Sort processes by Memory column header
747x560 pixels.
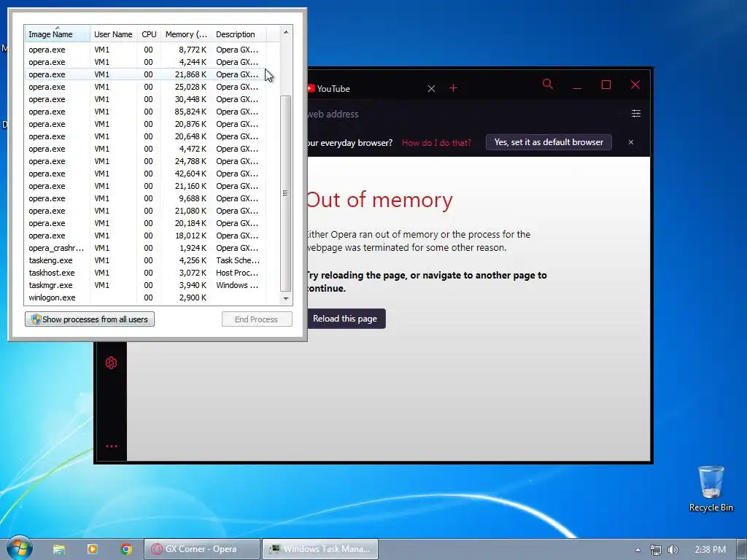click(x=186, y=34)
